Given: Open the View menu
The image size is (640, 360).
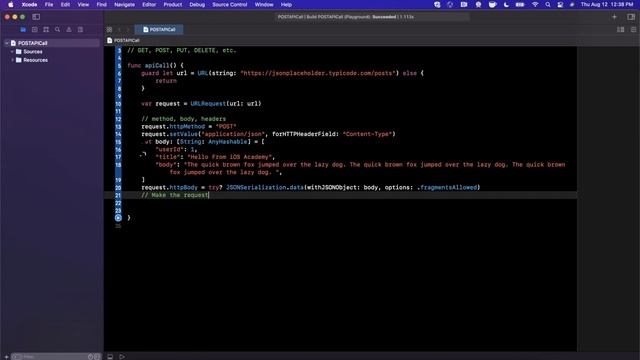Looking at the screenshot, I should [x=83, y=4].
